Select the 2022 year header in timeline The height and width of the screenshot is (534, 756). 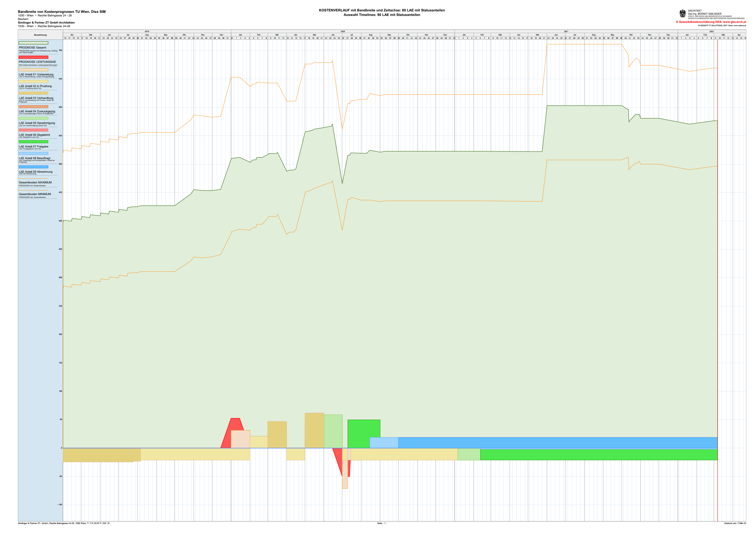[711, 31]
